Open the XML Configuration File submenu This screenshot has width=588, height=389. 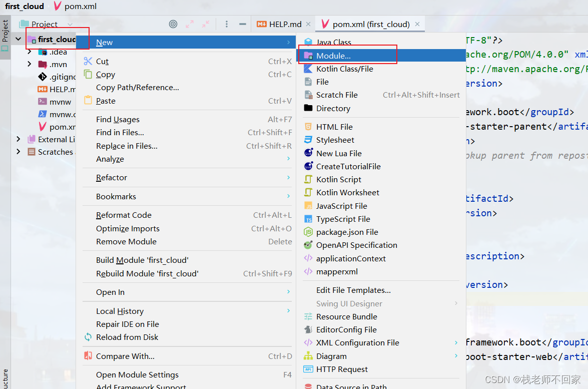pos(381,342)
